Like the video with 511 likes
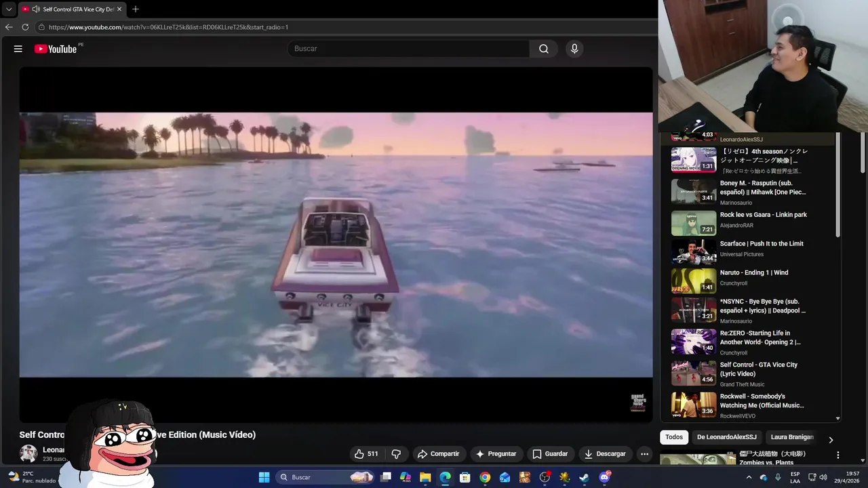 coord(367,454)
